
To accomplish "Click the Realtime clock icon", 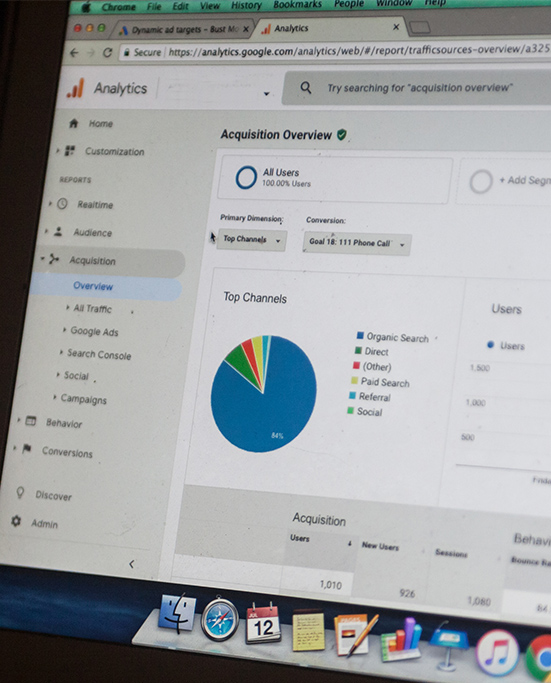I will click(62, 203).
